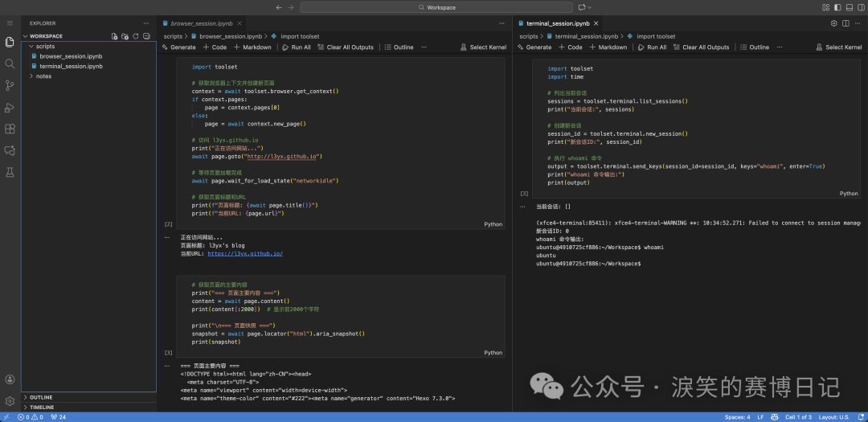Split the terminal_session editor to the right
Image resolution: width=868 pixels, height=422 pixels.
pos(845,23)
